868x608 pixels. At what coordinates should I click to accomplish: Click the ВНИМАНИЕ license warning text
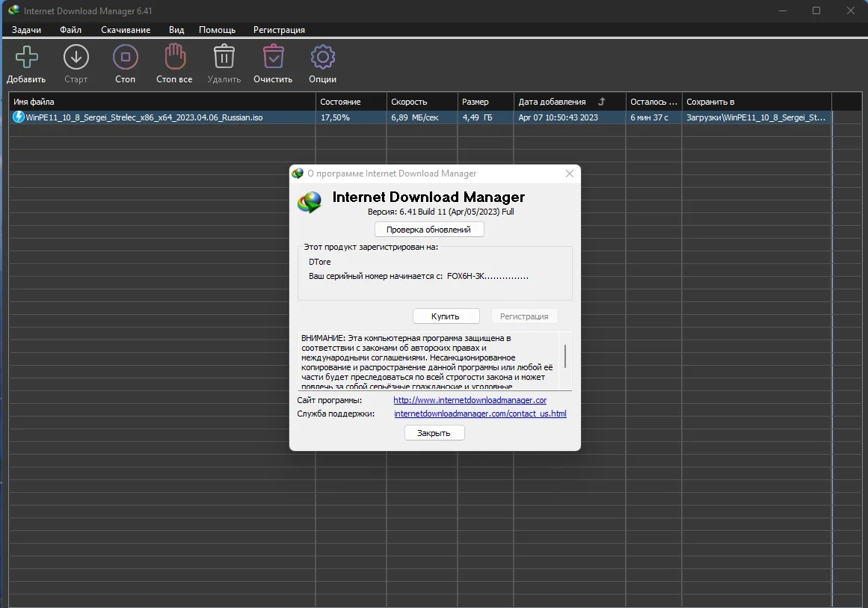click(427, 362)
